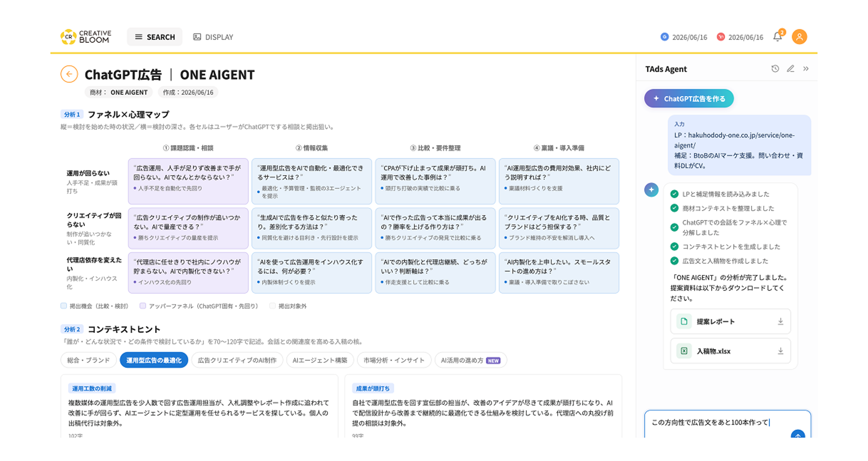Toggle the アッパーファネル legend box
The height and width of the screenshot is (461, 868).
143,306
